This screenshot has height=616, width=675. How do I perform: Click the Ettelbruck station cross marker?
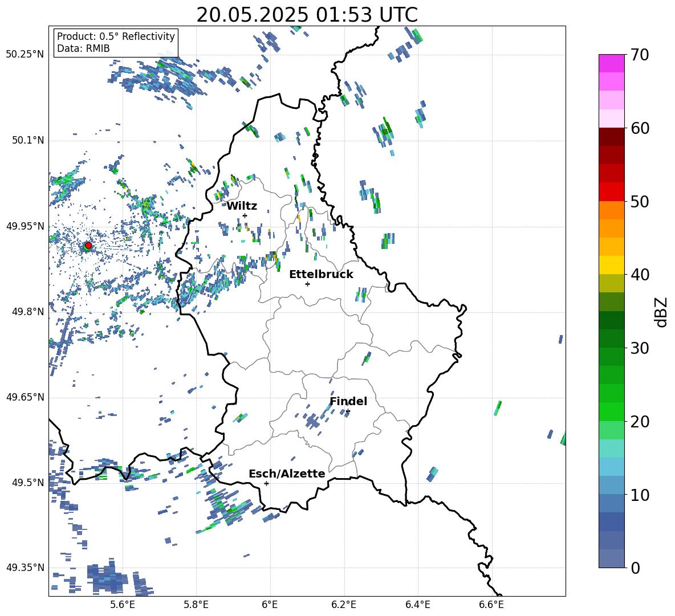[x=307, y=284]
